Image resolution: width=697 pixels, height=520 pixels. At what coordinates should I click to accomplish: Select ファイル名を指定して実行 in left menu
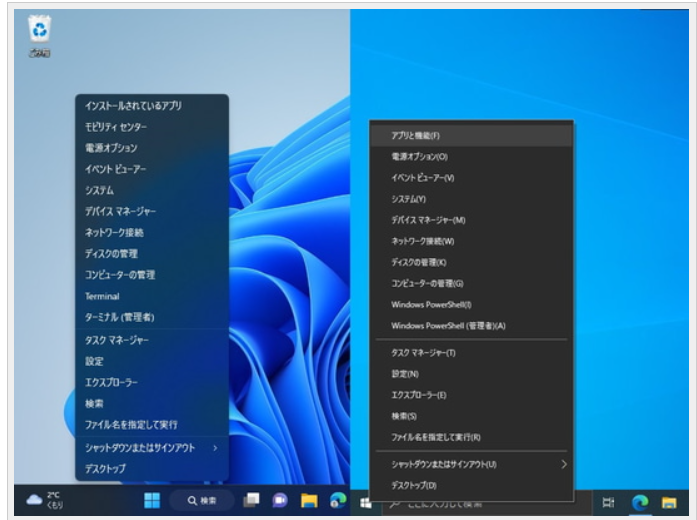click(152, 425)
